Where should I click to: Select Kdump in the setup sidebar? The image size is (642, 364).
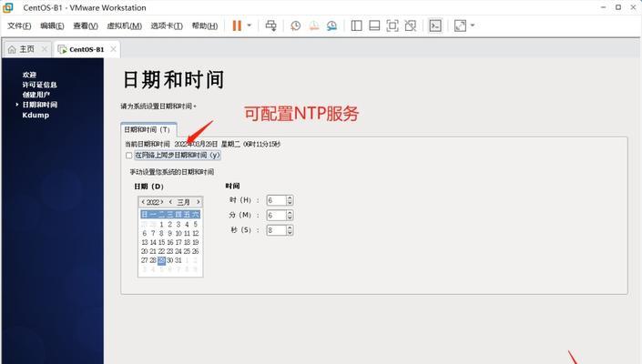click(36, 116)
